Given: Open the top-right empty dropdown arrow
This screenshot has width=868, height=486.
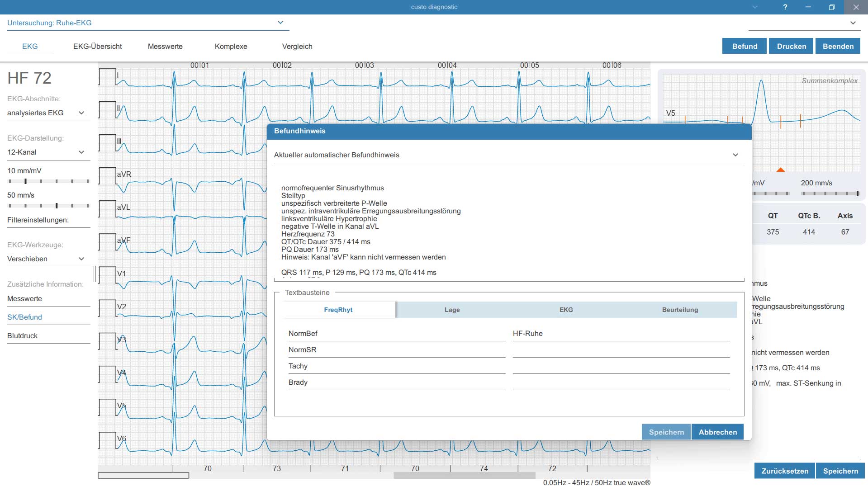Looking at the screenshot, I should pos(853,23).
